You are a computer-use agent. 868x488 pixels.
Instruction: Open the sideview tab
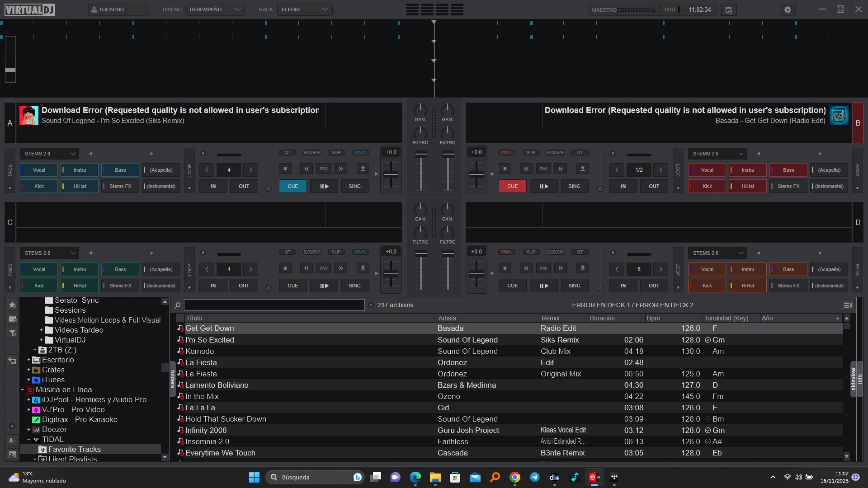pos(853,379)
